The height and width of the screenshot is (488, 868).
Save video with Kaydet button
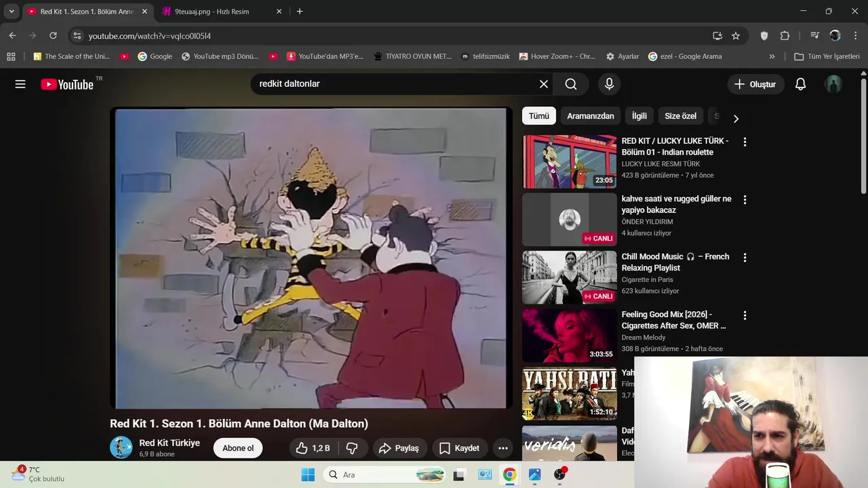pyautogui.click(x=460, y=448)
